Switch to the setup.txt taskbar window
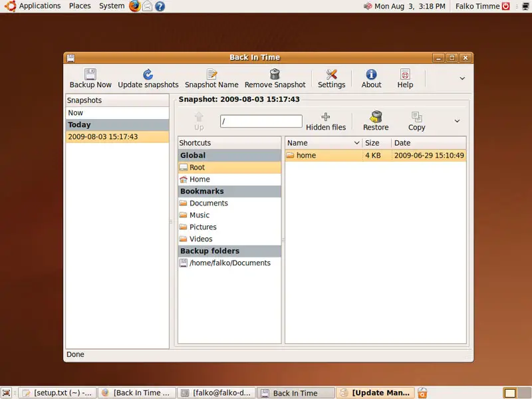Viewport: 532px width, 399px height. [57, 393]
